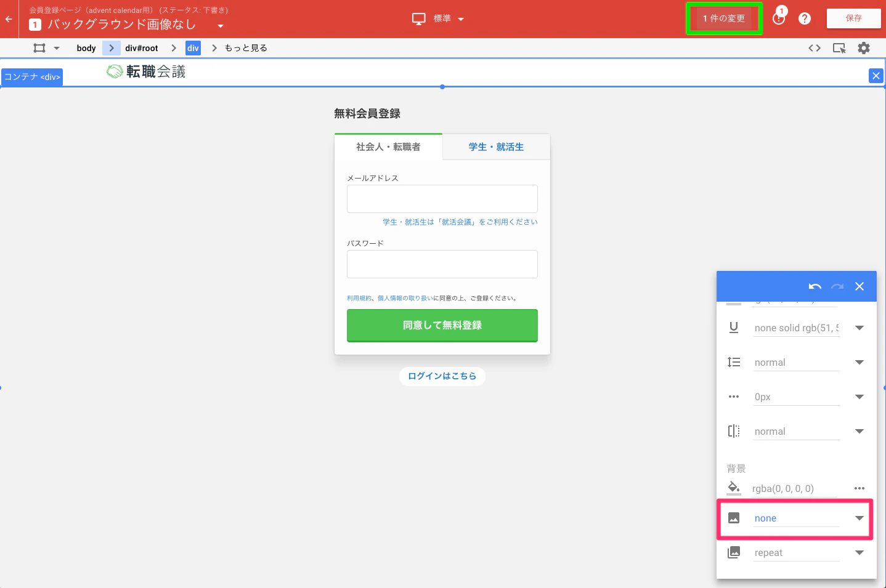Click the ログインはこちら link
Image resolution: width=886 pixels, height=588 pixels.
pyautogui.click(x=442, y=376)
